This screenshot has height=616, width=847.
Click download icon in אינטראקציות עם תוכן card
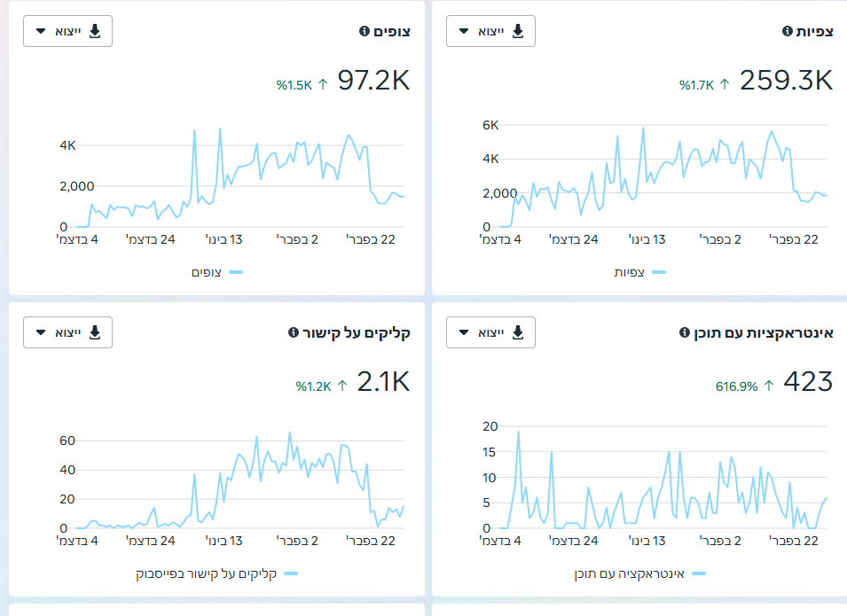518,332
